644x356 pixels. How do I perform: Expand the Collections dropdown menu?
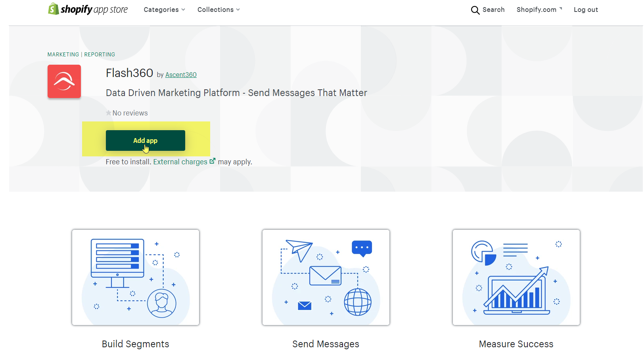click(218, 10)
